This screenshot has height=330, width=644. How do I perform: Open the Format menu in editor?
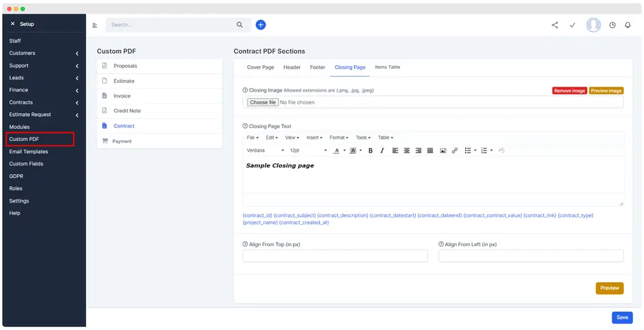tap(338, 137)
